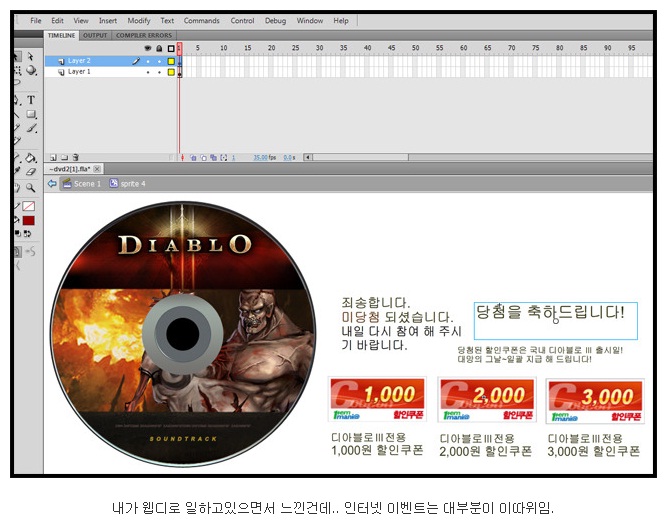
Task: Select the Subselection tool arrow
Action: point(30,56)
